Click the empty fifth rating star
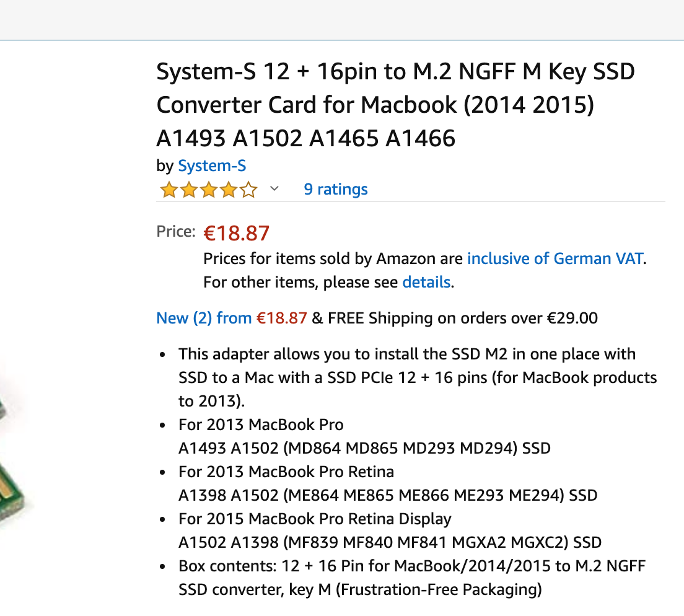This screenshot has height=616, width=684. 248,190
